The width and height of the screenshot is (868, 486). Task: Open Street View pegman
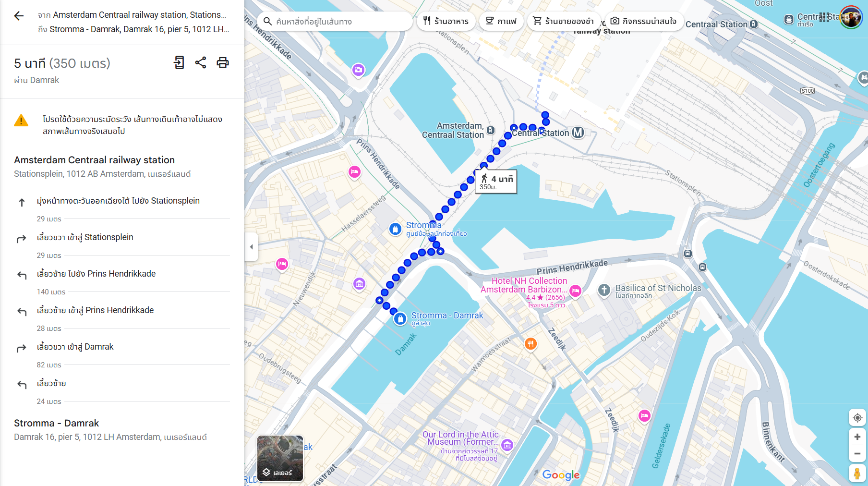[857, 473]
